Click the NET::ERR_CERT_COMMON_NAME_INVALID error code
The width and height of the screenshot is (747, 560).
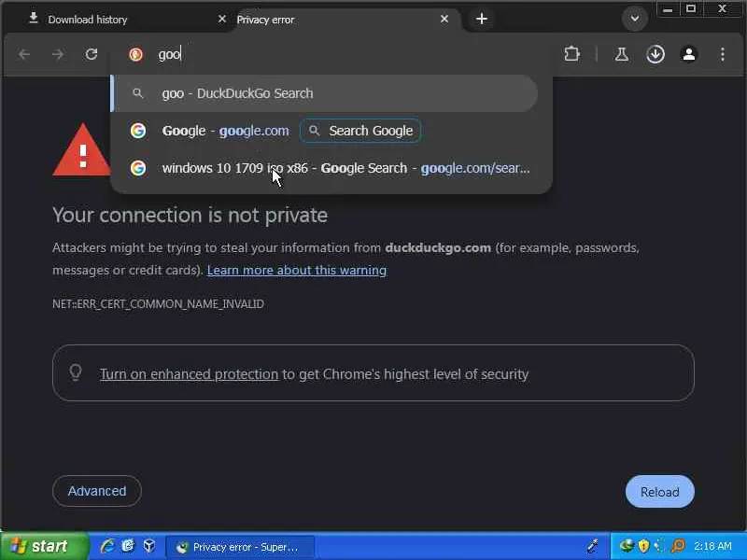click(158, 304)
